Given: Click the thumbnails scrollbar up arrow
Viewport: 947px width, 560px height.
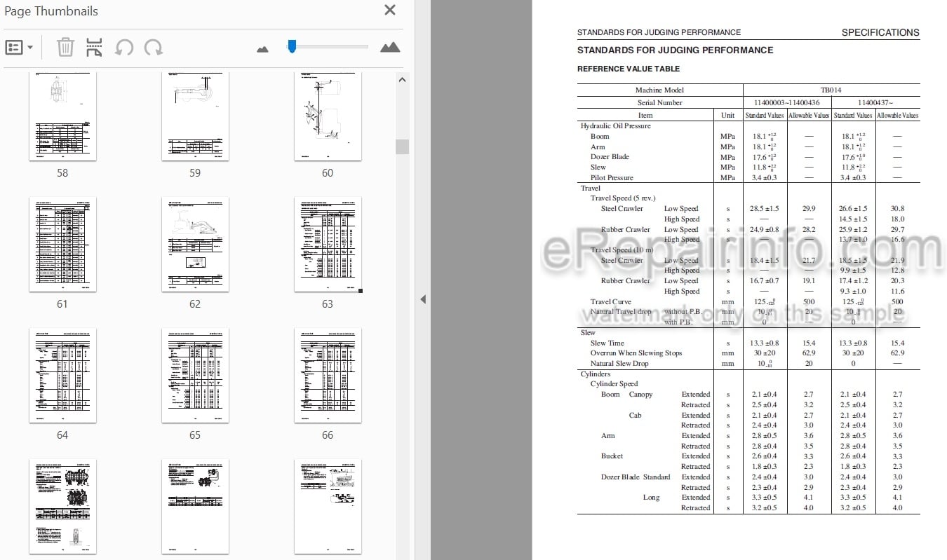Looking at the screenshot, I should (x=402, y=80).
